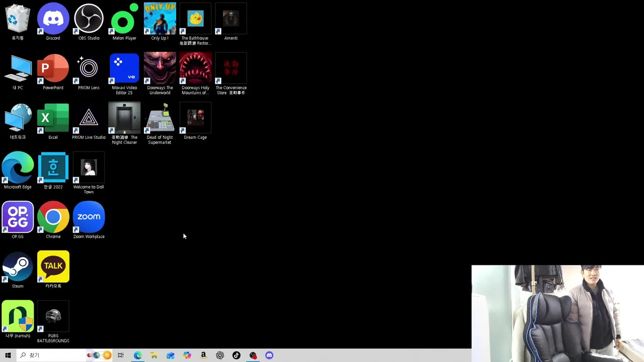This screenshot has height=362, width=644.
Task: Open OBS recording icon in taskbar
Action: 253,355
